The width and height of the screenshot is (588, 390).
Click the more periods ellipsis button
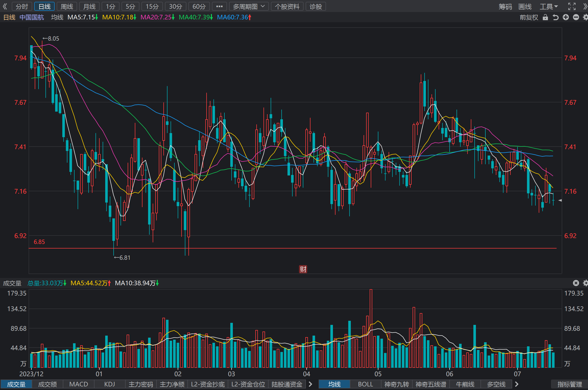[x=219, y=6]
